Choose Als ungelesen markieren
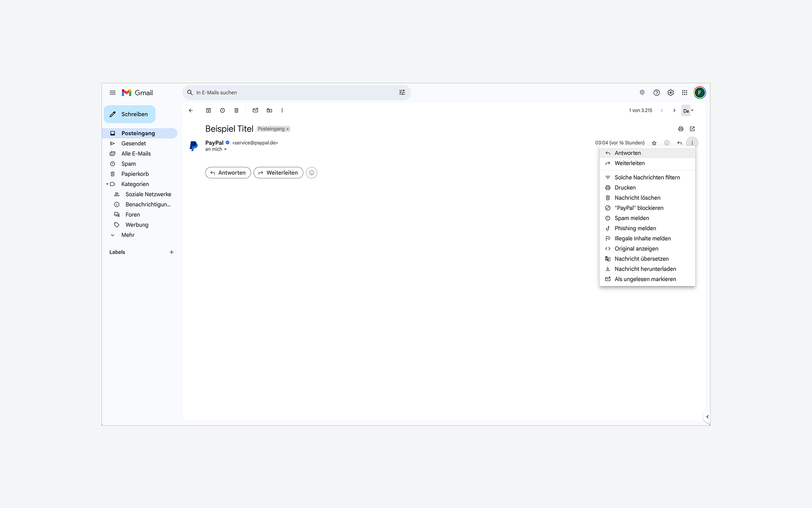The image size is (812, 508). (647, 279)
